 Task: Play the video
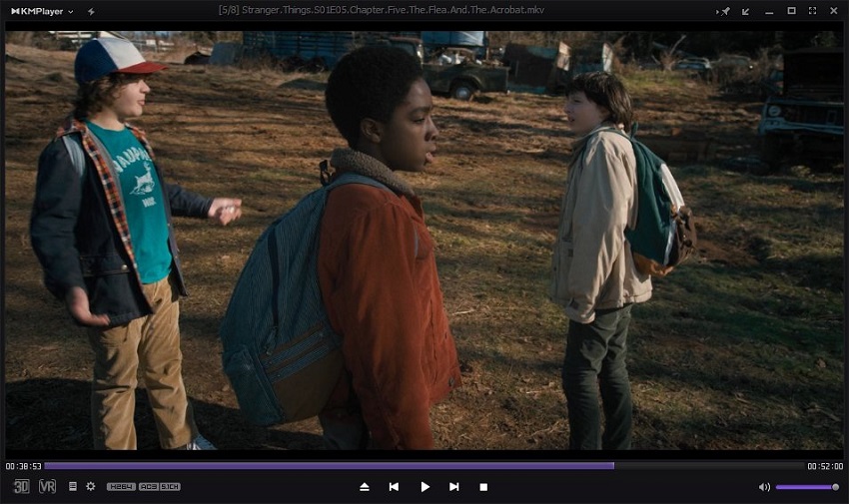[x=424, y=486]
